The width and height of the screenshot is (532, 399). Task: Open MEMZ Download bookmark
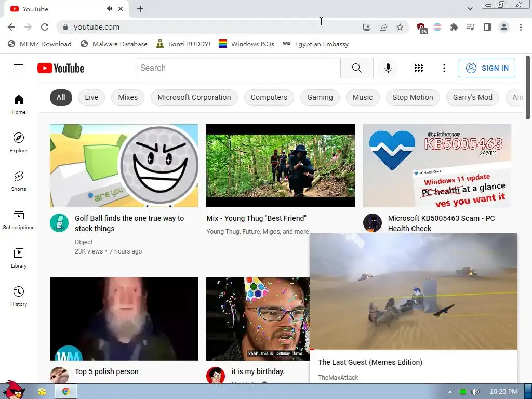pos(39,44)
